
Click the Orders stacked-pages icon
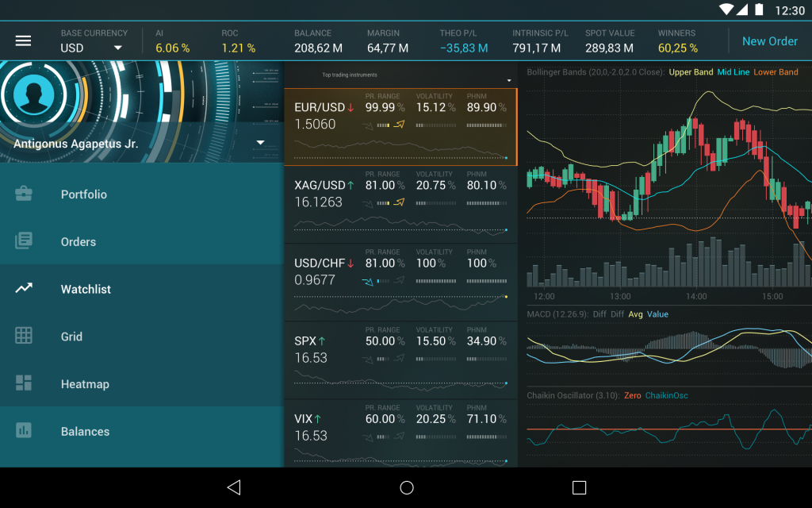tap(23, 241)
